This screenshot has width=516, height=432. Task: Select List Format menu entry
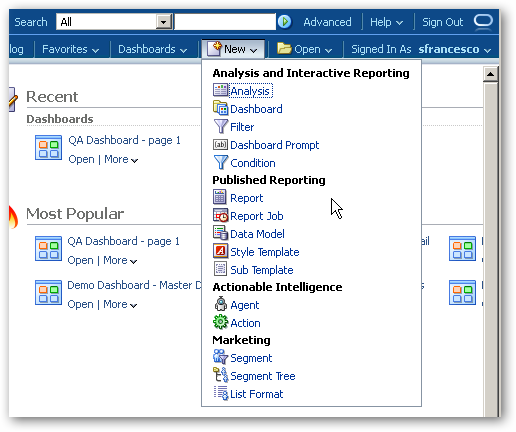click(x=256, y=394)
